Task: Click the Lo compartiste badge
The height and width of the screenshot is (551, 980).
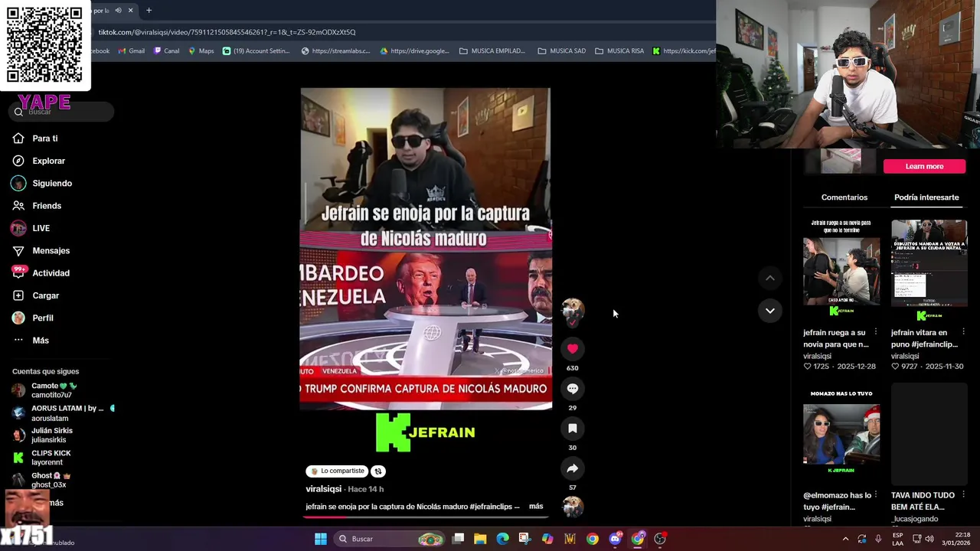Action: pyautogui.click(x=337, y=471)
